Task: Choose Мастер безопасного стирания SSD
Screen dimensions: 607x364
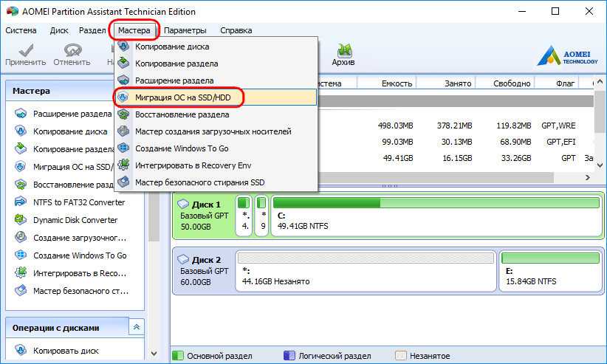Action: coord(199,182)
